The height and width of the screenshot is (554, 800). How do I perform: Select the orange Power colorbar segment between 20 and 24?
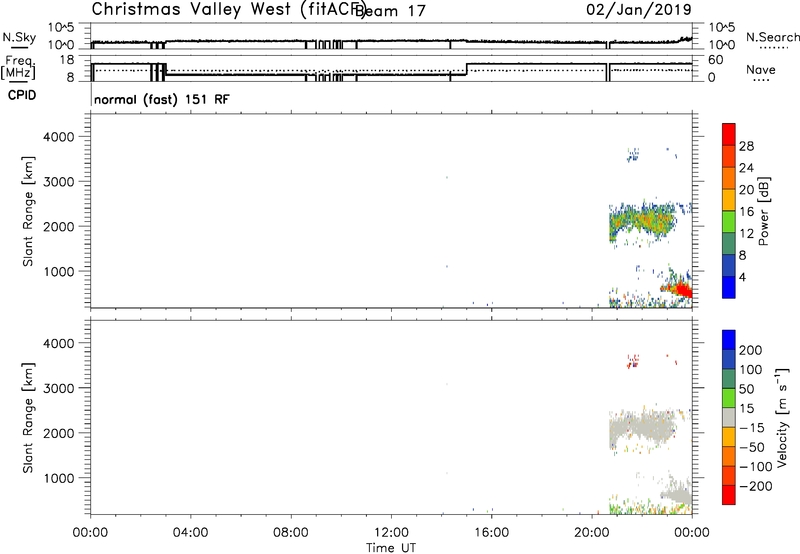pos(729,179)
